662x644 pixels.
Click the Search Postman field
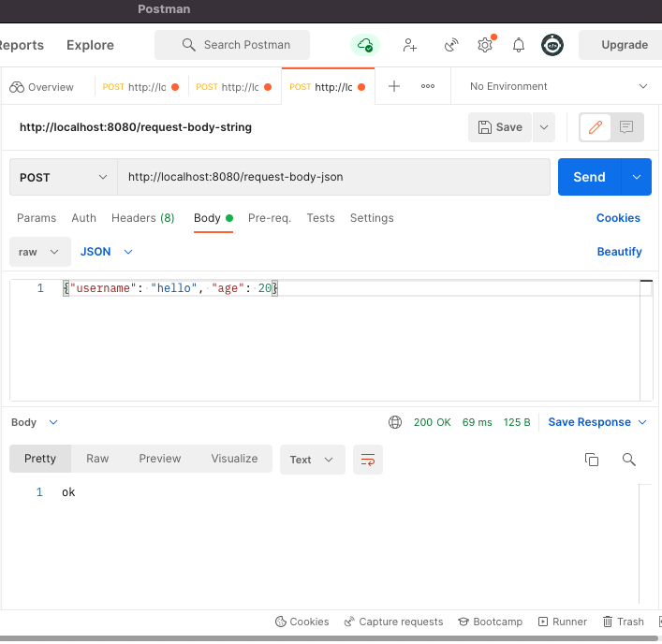(232, 45)
